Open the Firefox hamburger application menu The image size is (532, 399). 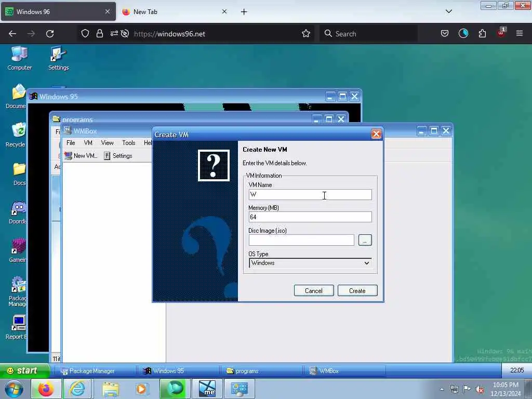[519, 34]
